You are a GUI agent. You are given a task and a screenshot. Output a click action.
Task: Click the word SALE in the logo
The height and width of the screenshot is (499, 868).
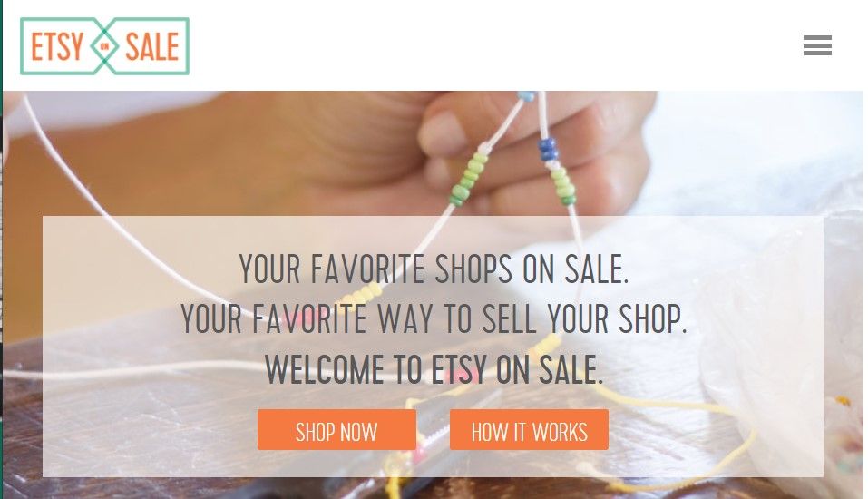152,46
